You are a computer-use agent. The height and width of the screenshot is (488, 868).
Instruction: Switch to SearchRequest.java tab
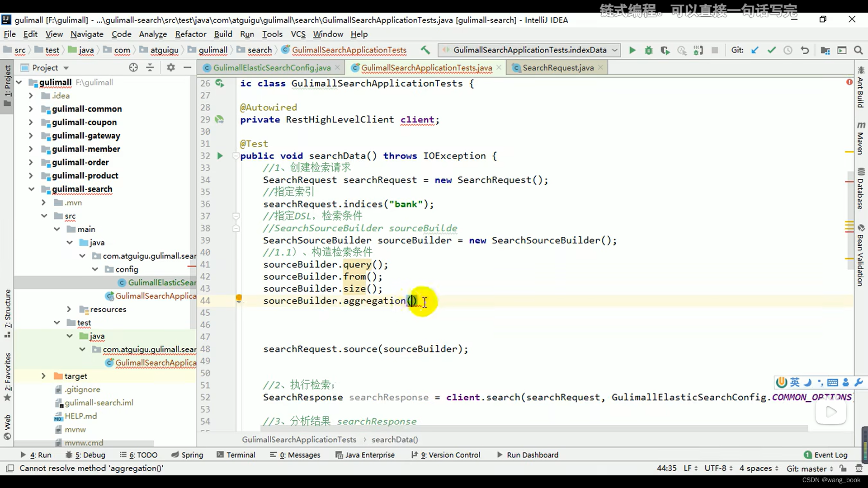[558, 67]
